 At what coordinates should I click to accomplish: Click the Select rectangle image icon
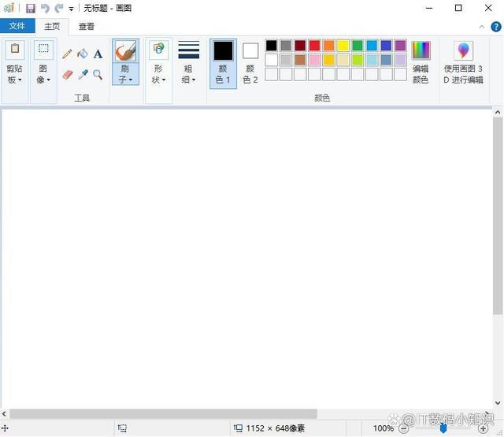(x=43, y=49)
